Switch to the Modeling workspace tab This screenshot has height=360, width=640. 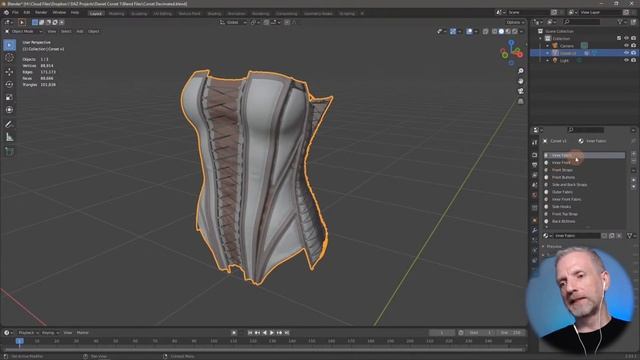[116, 13]
